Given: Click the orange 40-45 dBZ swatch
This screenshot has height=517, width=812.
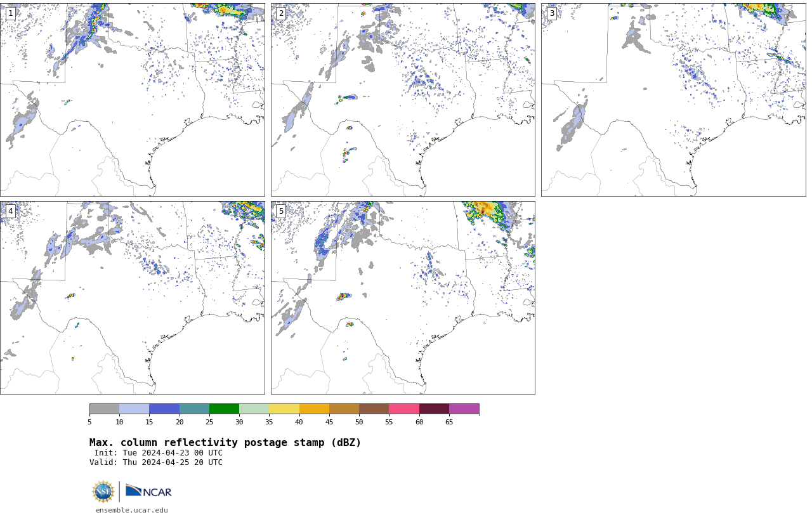Looking at the screenshot, I should (x=314, y=409).
